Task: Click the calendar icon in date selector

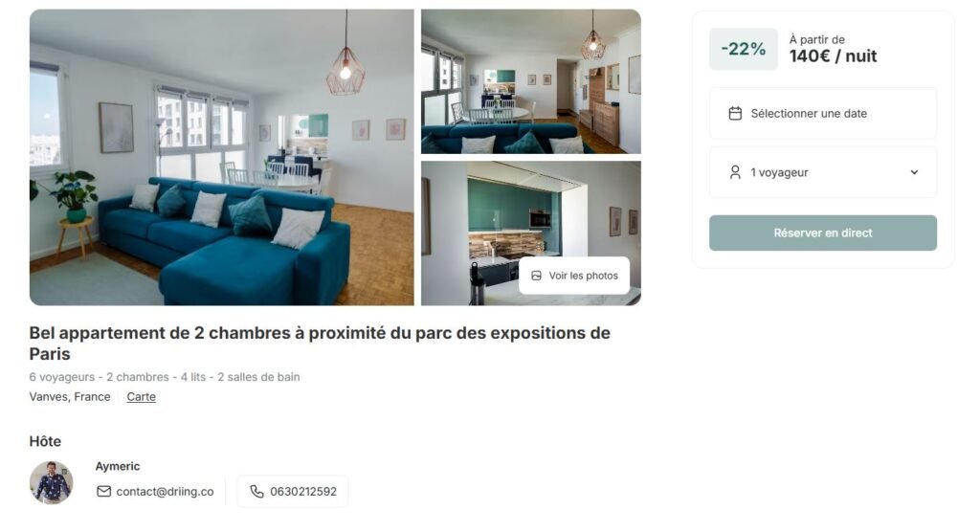Action: (735, 113)
